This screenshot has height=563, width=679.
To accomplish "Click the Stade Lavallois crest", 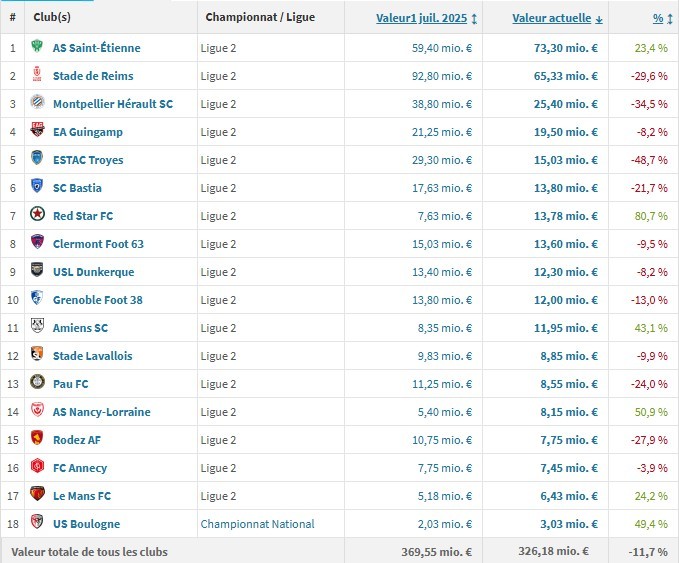I will tap(37, 353).
